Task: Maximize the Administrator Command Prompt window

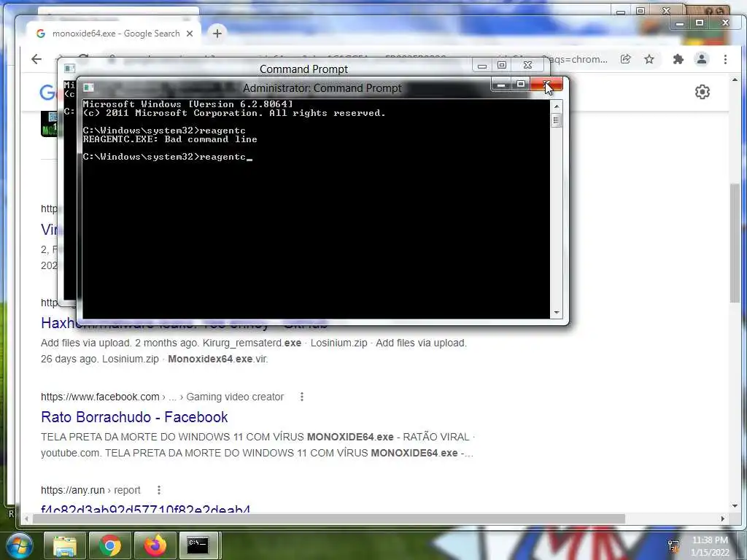Action: point(521,85)
